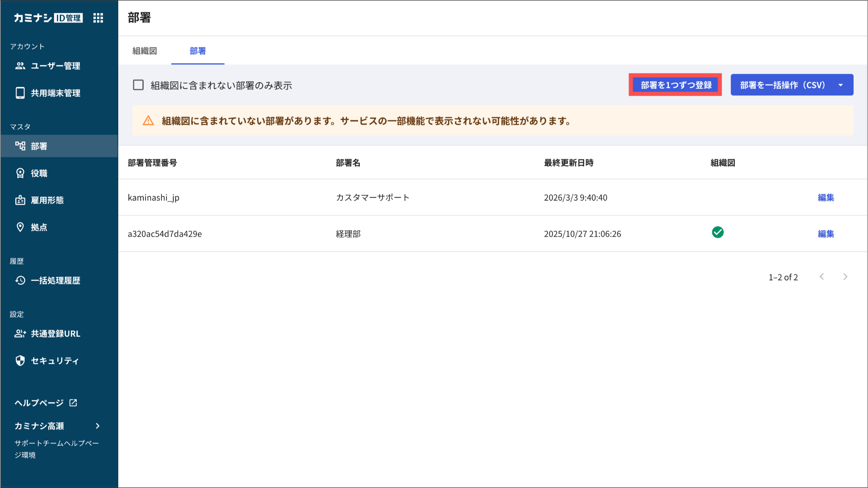Select the 部署 tab
The height and width of the screenshot is (488, 868).
198,51
